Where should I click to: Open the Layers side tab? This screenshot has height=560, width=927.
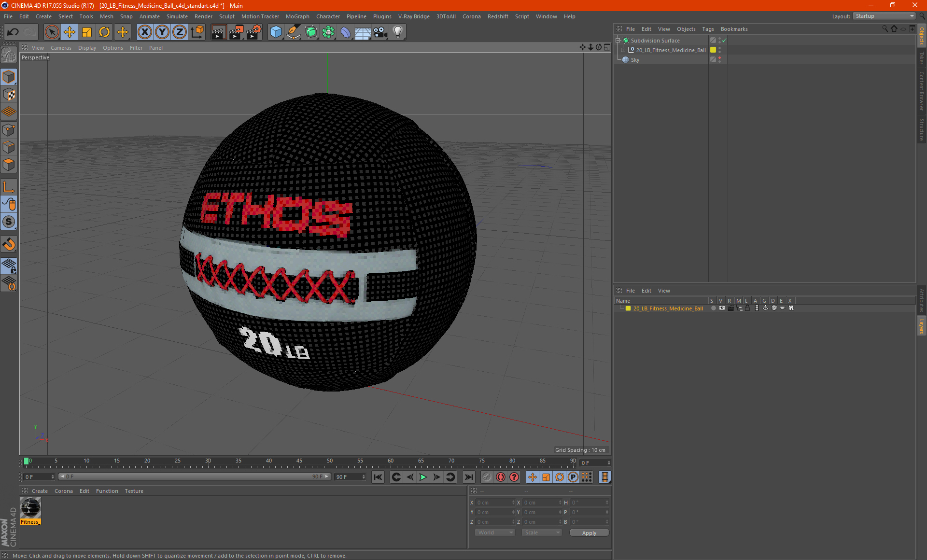pyautogui.click(x=921, y=326)
